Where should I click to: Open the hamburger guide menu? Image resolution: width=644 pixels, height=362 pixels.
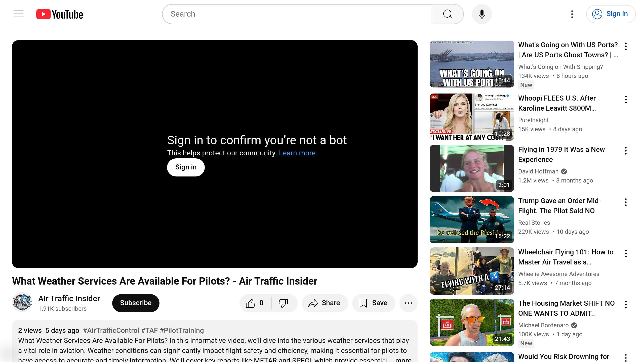coord(18,14)
